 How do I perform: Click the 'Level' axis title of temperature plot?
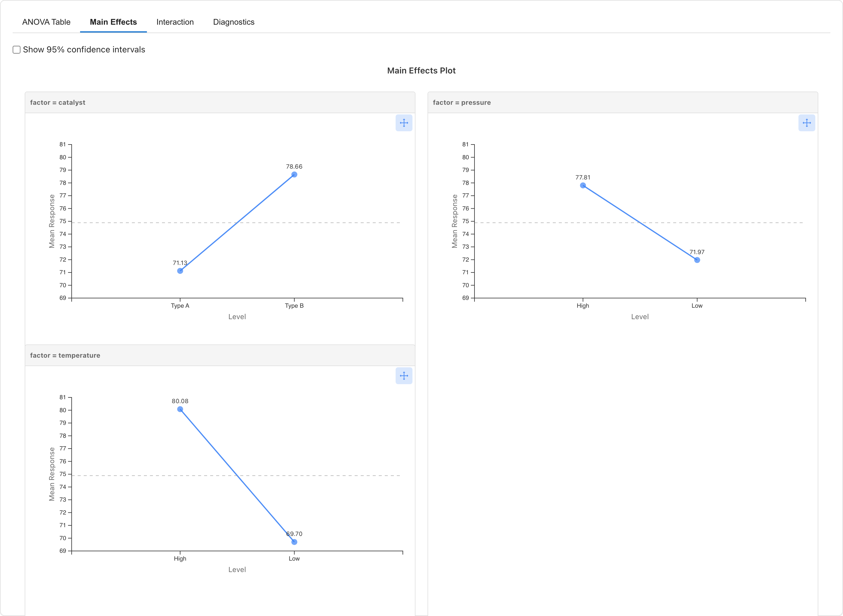coord(237,569)
